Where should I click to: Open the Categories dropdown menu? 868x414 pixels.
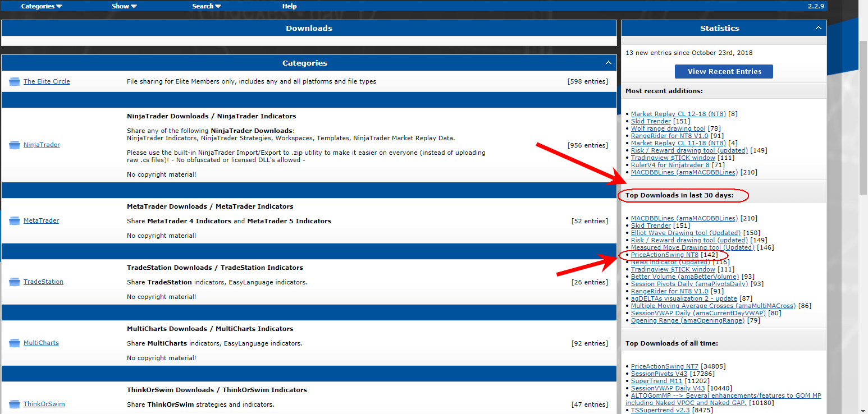tap(42, 6)
